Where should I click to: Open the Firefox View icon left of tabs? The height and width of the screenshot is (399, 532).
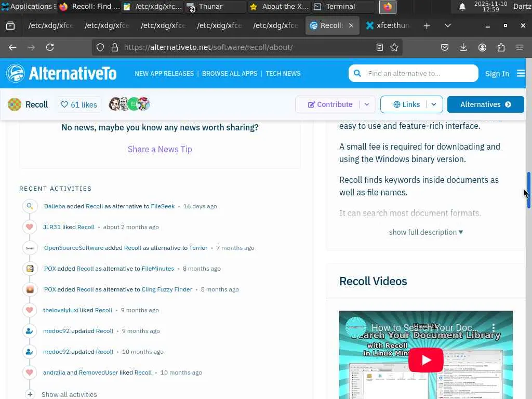tap(10, 25)
